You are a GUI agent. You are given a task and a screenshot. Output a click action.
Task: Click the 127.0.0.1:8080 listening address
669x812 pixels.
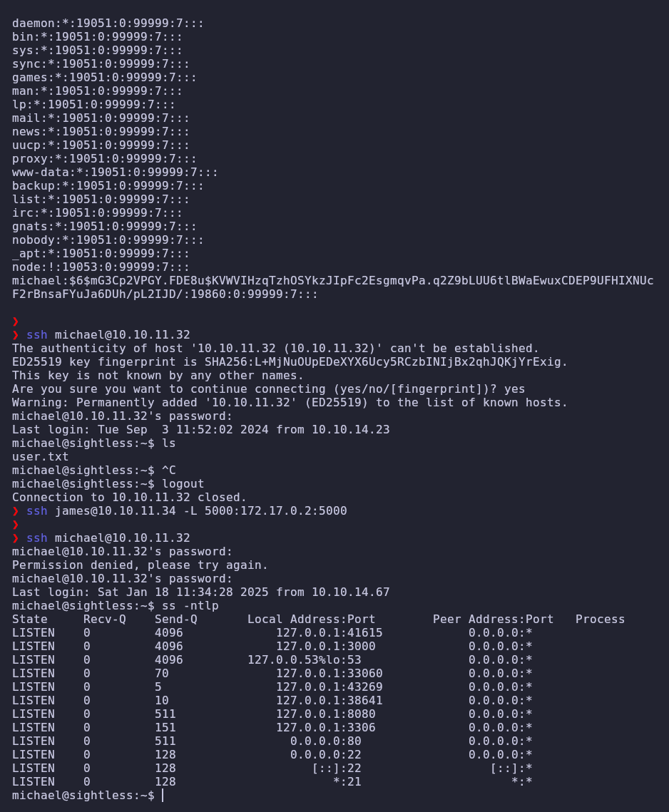325,714
